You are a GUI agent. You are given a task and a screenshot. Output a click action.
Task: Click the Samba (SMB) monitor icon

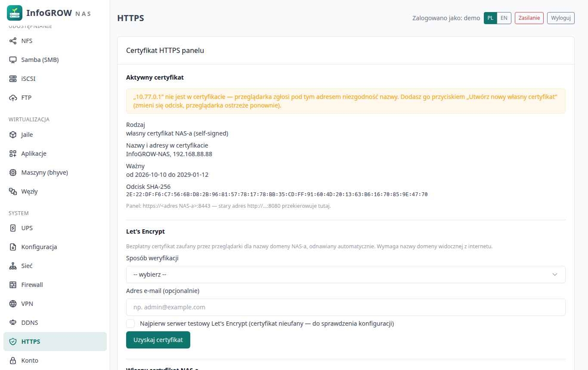[x=13, y=60]
